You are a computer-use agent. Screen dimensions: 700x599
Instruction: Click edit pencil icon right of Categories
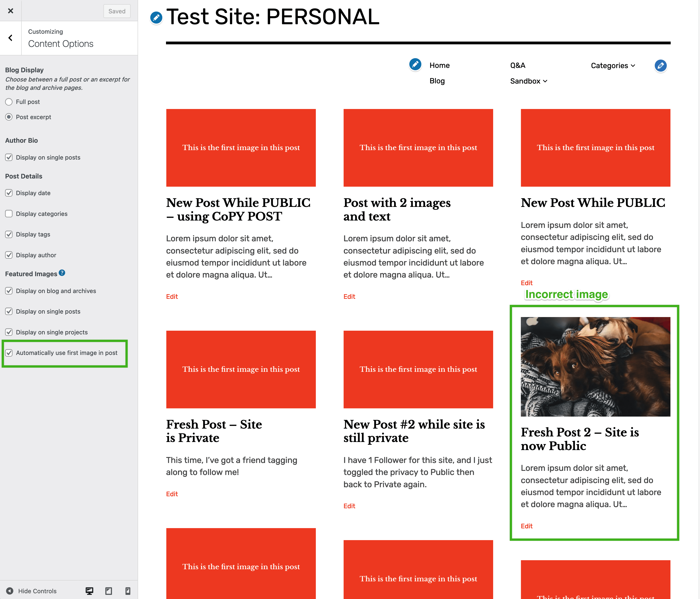click(661, 66)
